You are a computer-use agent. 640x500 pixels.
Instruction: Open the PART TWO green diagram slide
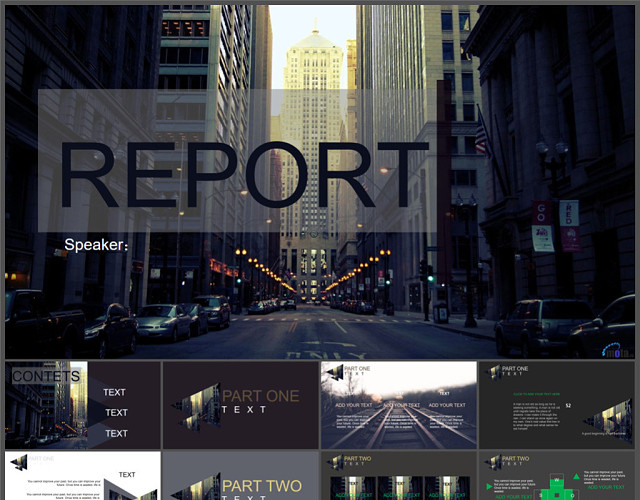coord(557,476)
